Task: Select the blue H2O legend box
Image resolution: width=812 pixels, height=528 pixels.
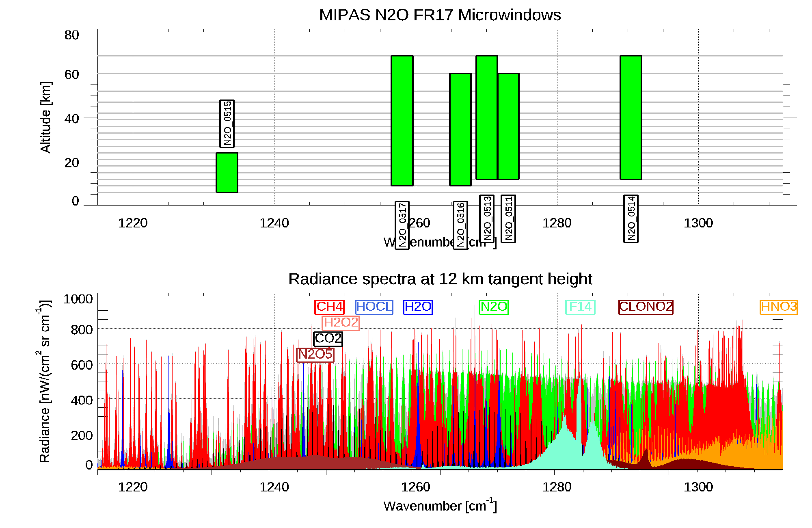Action: 418,307
